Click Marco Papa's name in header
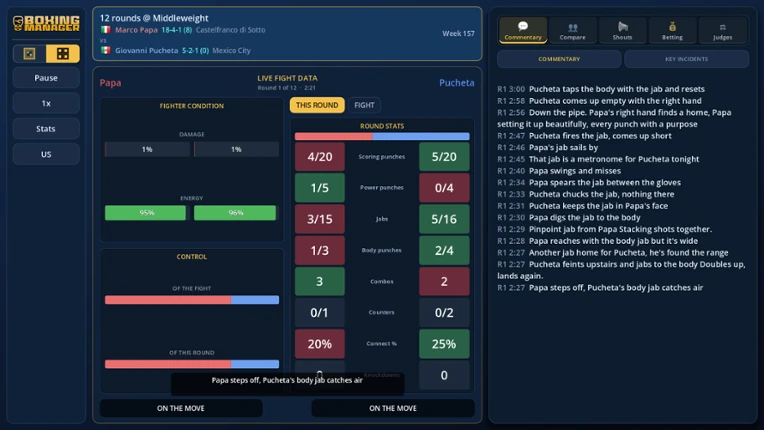764x430 pixels. [136, 30]
